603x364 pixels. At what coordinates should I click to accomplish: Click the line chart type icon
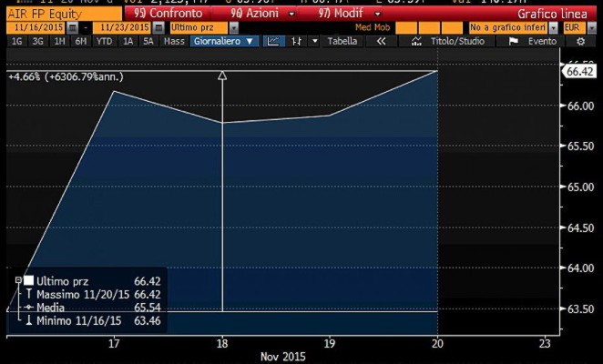point(273,41)
